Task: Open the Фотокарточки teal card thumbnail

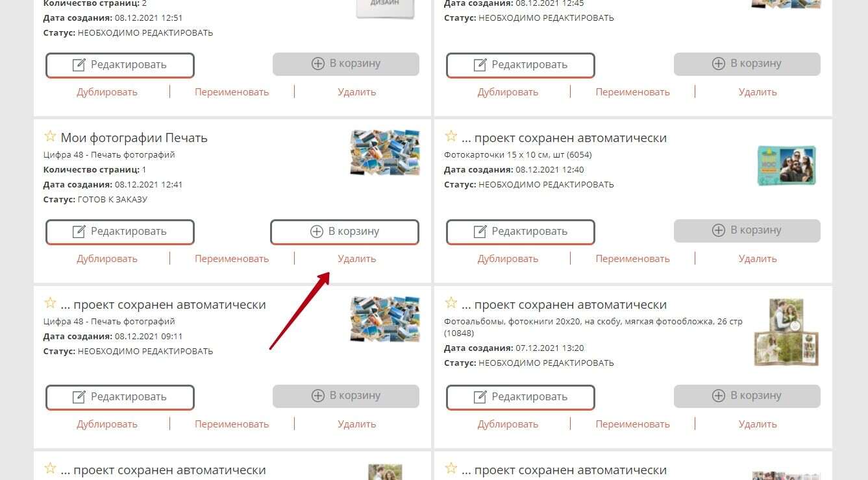Action: pyautogui.click(x=786, y=165)
